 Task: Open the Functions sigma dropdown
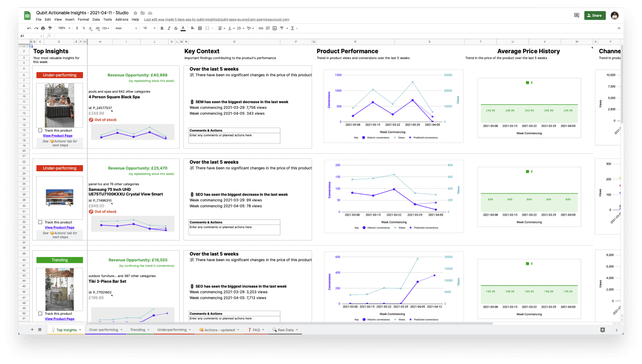pyautogui.click(x=294, y=28)
